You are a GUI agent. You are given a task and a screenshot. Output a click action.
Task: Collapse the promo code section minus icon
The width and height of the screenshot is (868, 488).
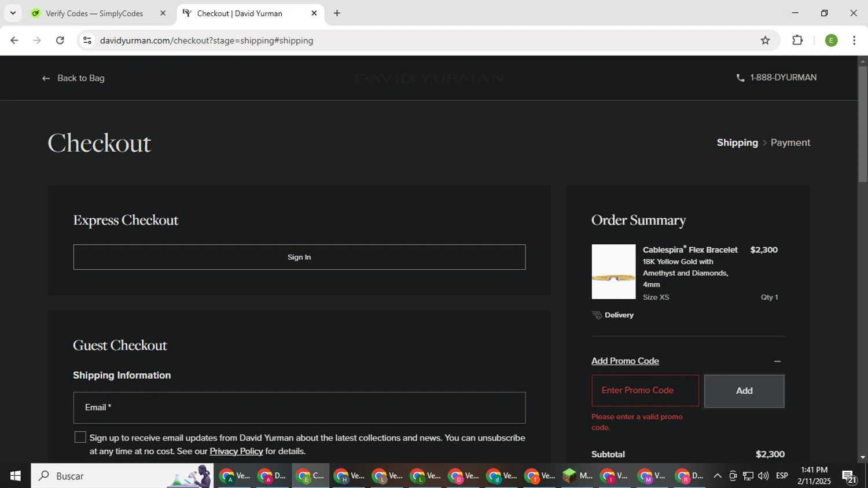click(x=777, y=361)
